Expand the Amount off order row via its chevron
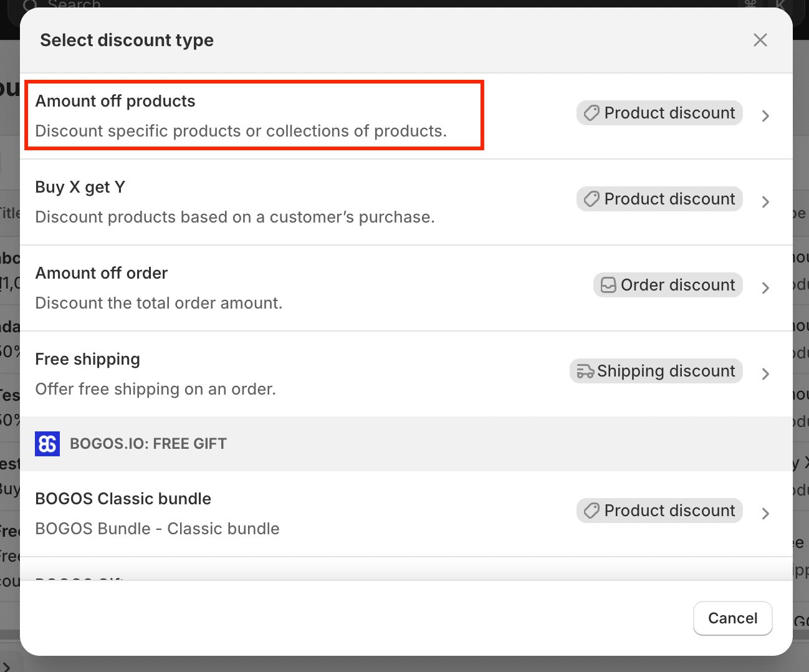Screen dimensions: 809x672 766,288
